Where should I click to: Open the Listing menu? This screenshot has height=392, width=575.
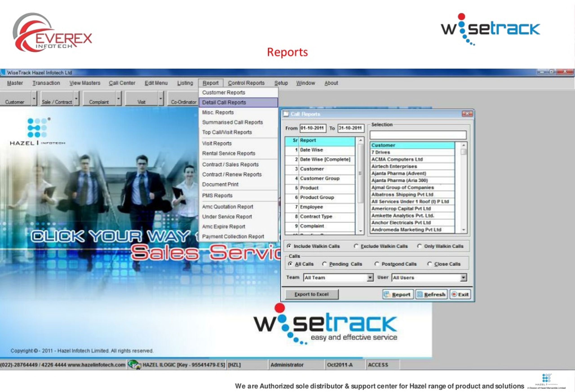185,83
